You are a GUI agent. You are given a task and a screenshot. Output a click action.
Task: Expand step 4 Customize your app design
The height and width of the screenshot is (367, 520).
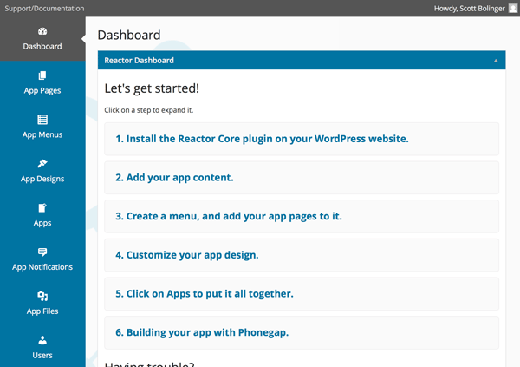pos(301,255)
